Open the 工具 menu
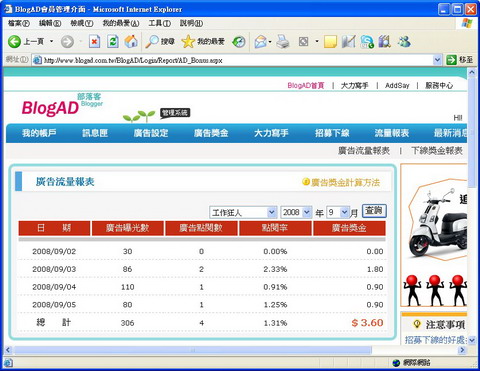 (160, 23)
